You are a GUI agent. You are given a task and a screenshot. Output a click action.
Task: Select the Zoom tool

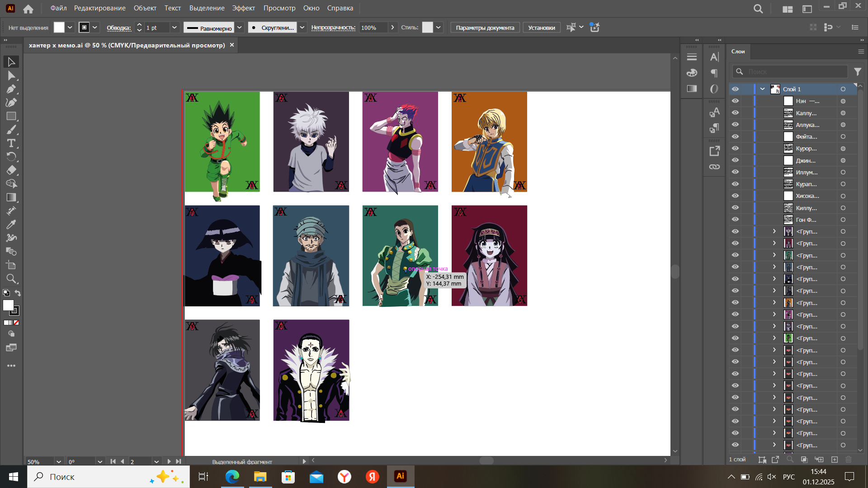point(11,279)
